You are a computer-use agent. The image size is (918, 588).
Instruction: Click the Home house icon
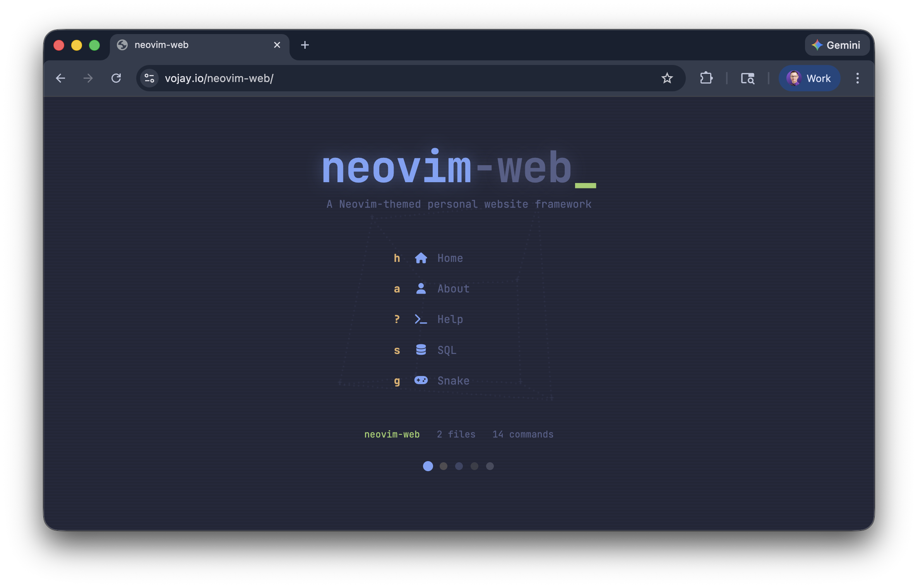pyautogui.click(x=421, y=258)
